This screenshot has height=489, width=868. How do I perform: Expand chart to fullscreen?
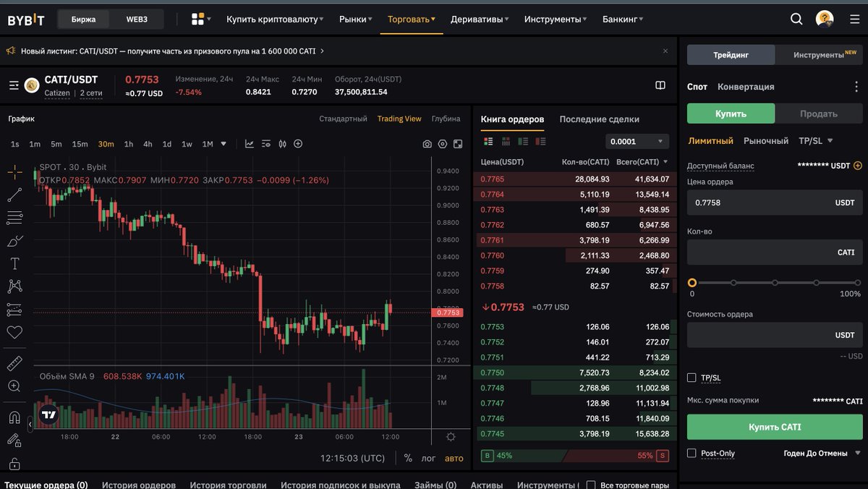pos(458,144)
